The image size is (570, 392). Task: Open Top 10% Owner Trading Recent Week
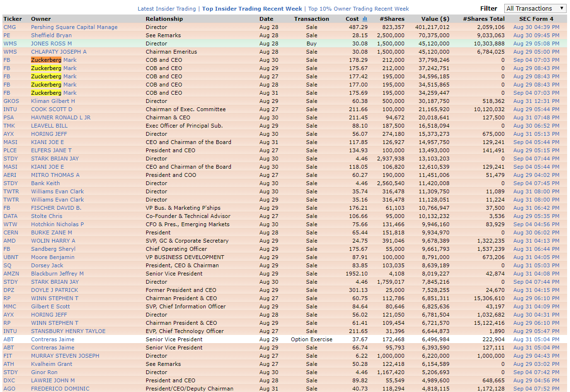coord(358,9)
